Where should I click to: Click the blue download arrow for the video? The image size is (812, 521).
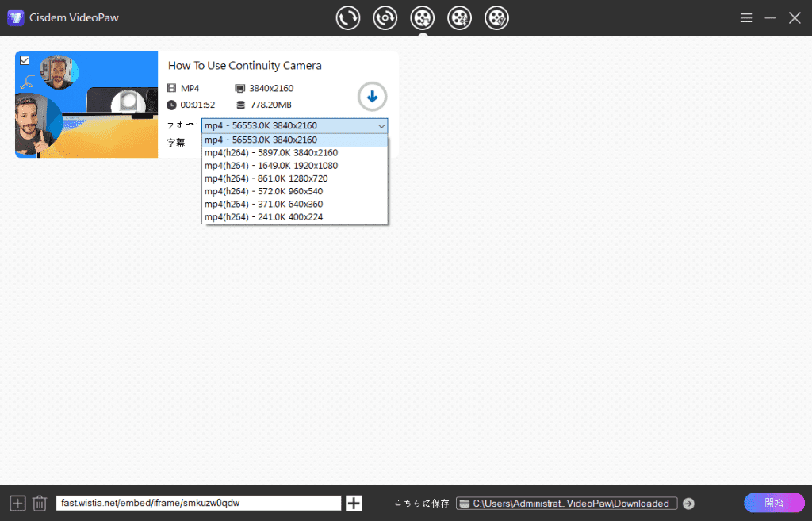(372, 97)
